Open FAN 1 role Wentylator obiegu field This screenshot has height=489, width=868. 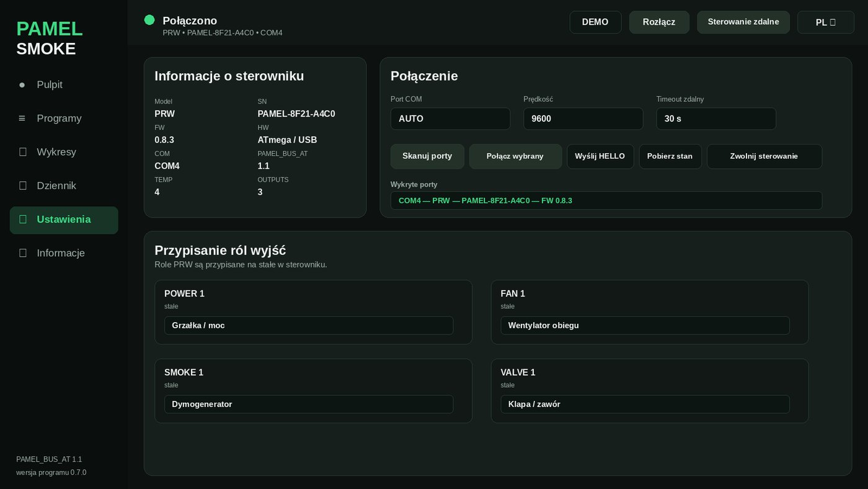645,325
